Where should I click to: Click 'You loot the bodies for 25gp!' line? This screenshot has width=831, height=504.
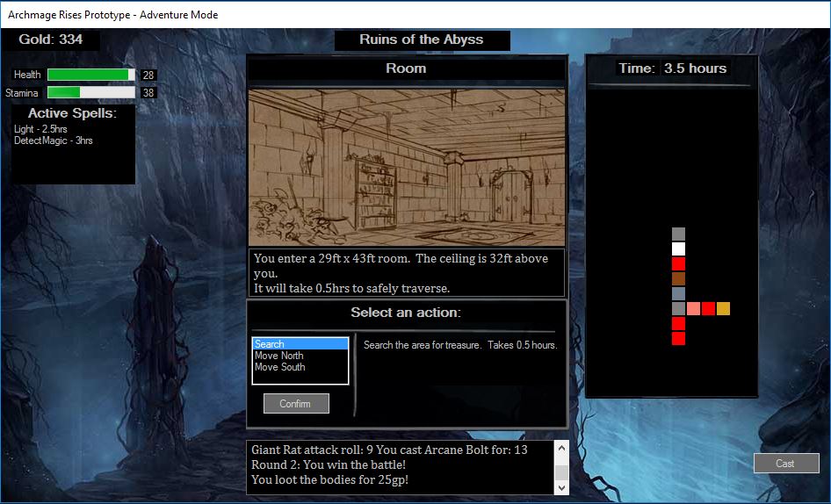click(329, 479)
